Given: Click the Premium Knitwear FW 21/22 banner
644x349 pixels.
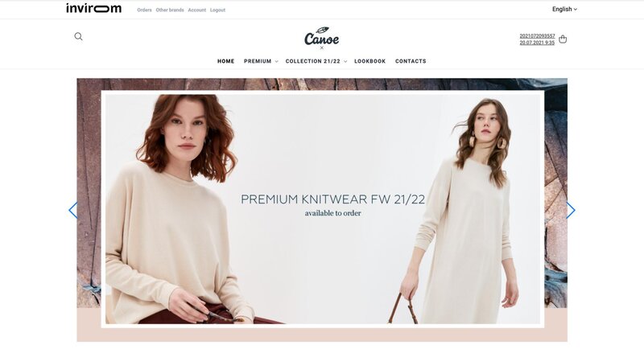Looking at the screenshot, I should click(323, 209).
